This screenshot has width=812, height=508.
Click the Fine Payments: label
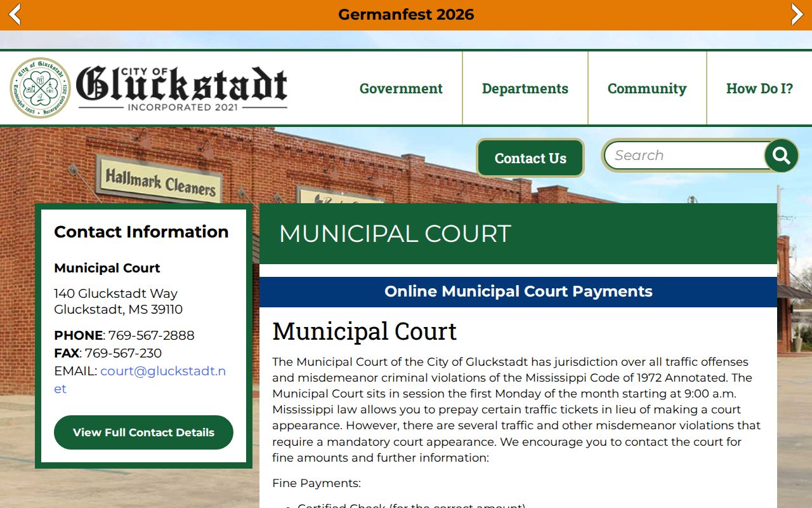click(x=317, y=483)
